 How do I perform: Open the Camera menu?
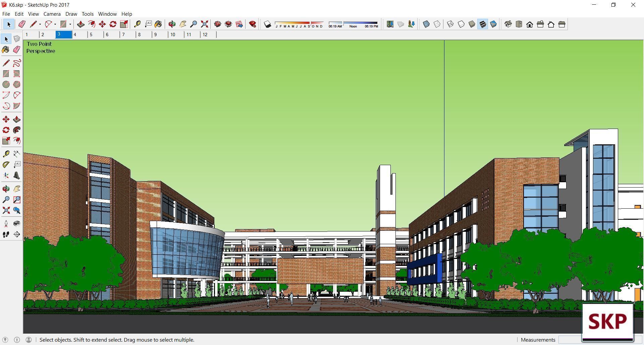tap(52, 14)
